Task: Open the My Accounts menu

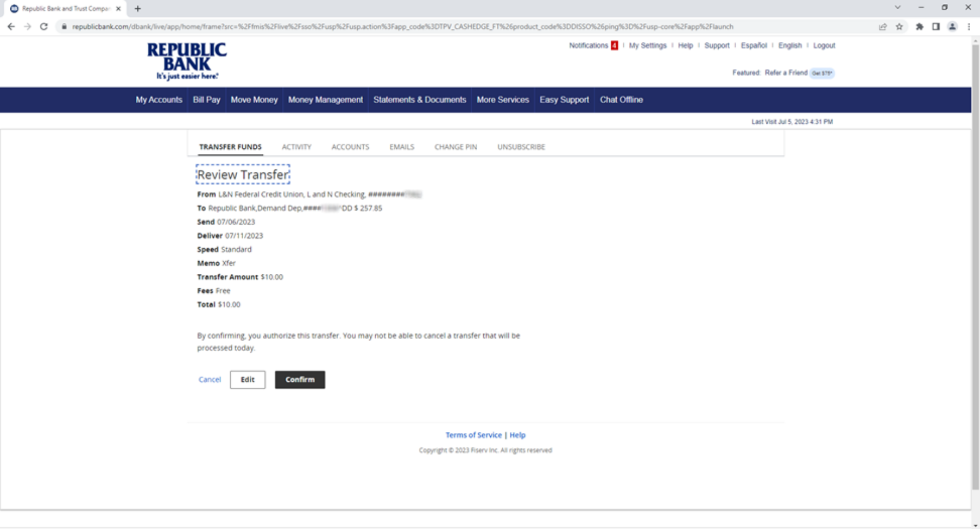Action: pos(159,100)
